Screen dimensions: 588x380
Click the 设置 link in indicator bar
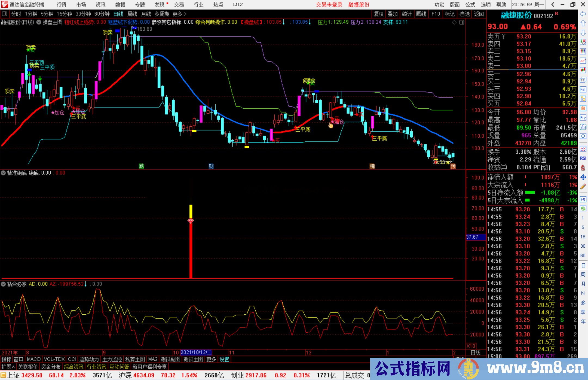[x=224, y=359]
